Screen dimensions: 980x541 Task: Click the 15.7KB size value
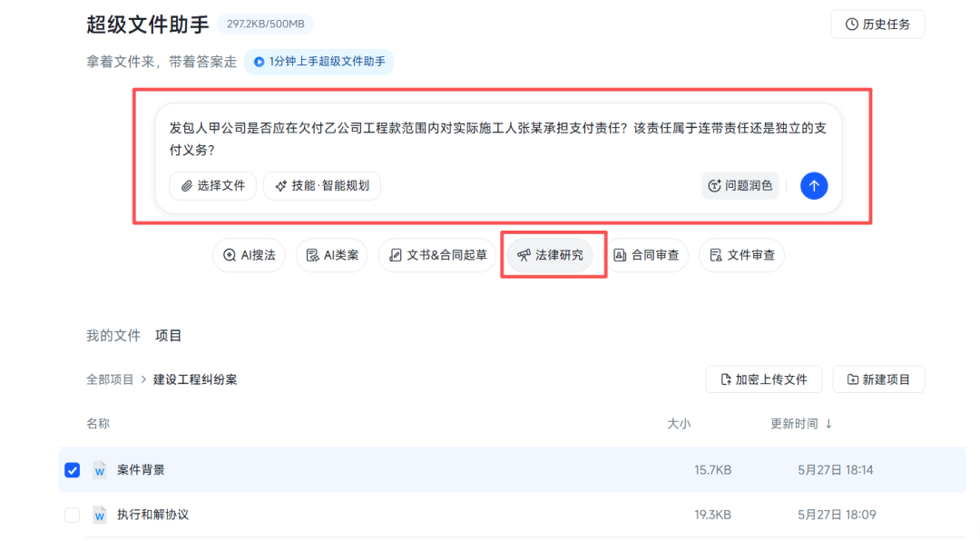point(712,469)
